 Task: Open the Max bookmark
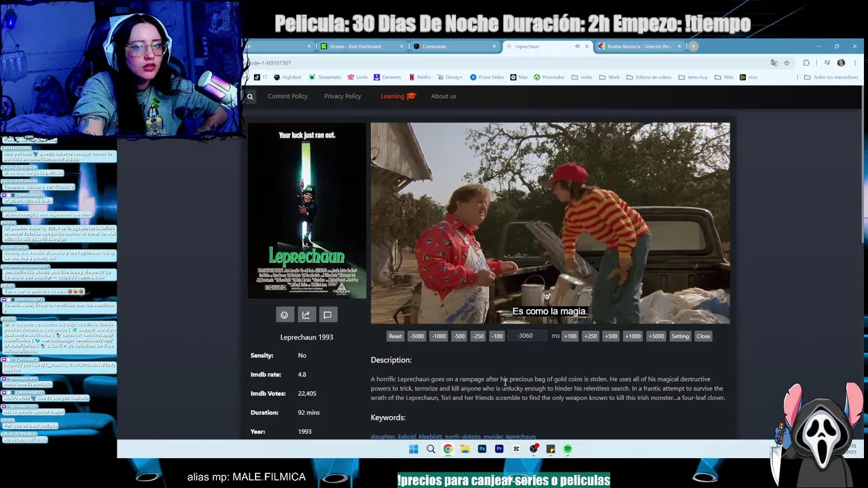[x=519, y=77]
